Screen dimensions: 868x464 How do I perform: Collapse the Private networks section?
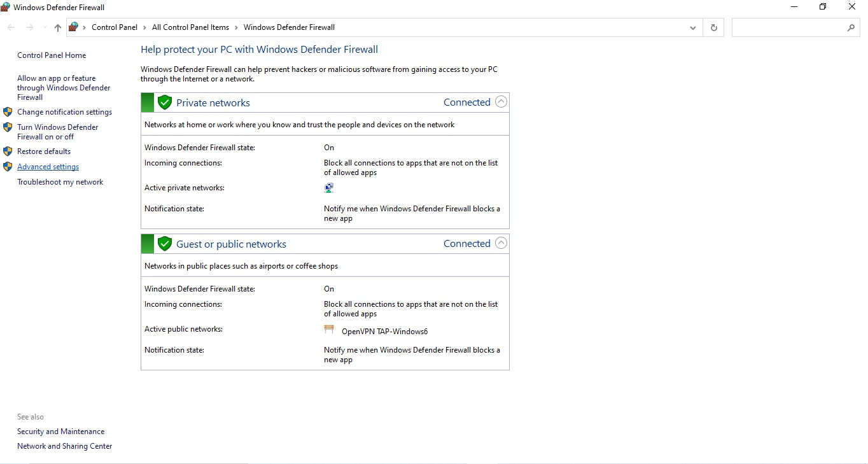coord(501,101)
